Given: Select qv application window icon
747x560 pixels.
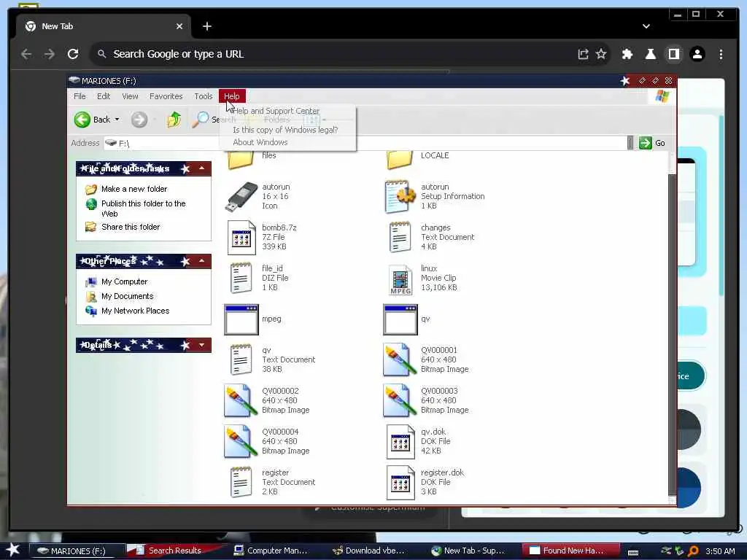Looking at the screenshot, I should pos(400,319).
